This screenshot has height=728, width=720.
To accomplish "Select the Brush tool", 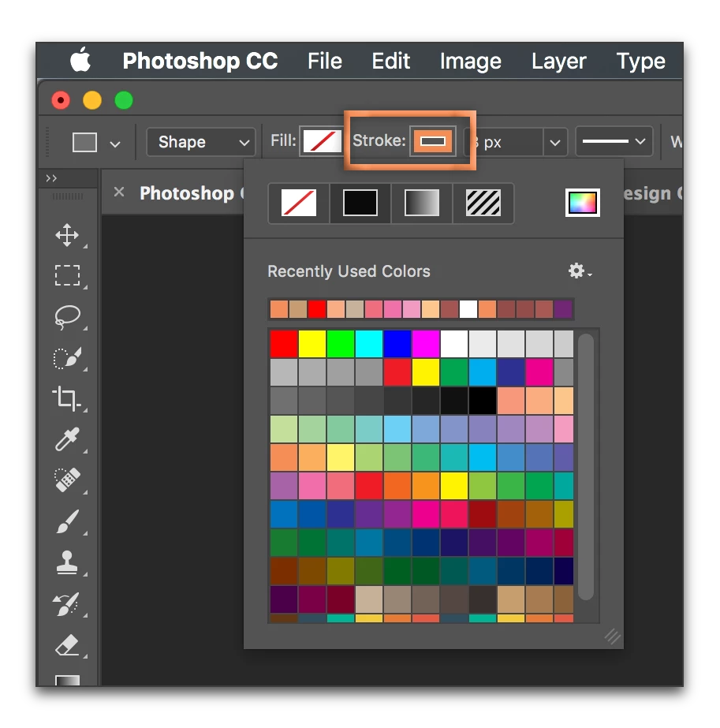I will click(68, 521).
